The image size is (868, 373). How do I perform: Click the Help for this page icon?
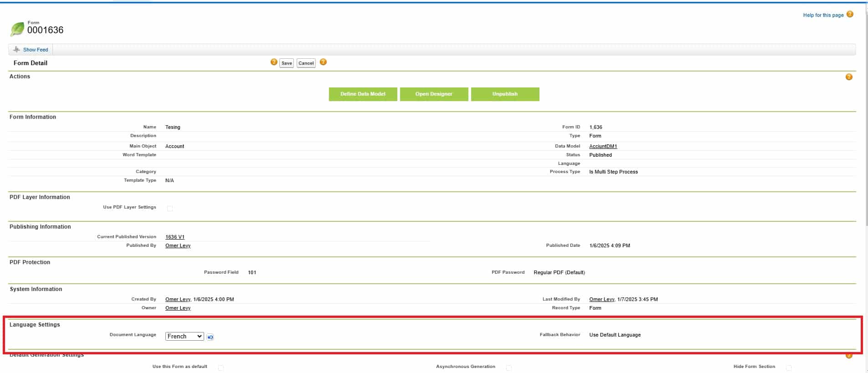click(850, 15)
